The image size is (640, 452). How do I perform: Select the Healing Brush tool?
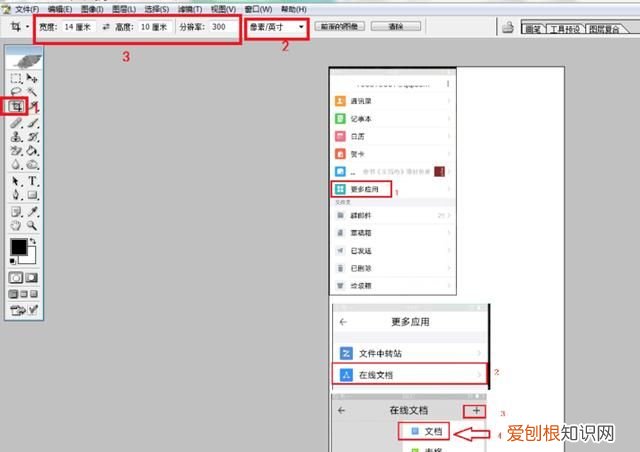16,122
